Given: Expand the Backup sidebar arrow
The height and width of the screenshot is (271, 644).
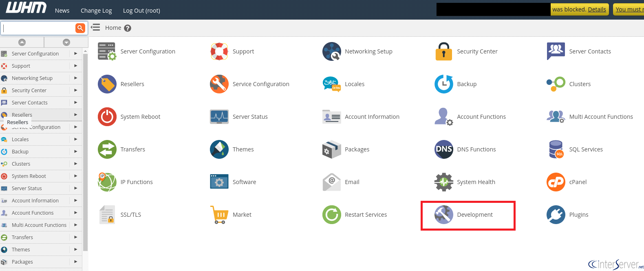Looking at the screenshot, I should click(76, 151).
